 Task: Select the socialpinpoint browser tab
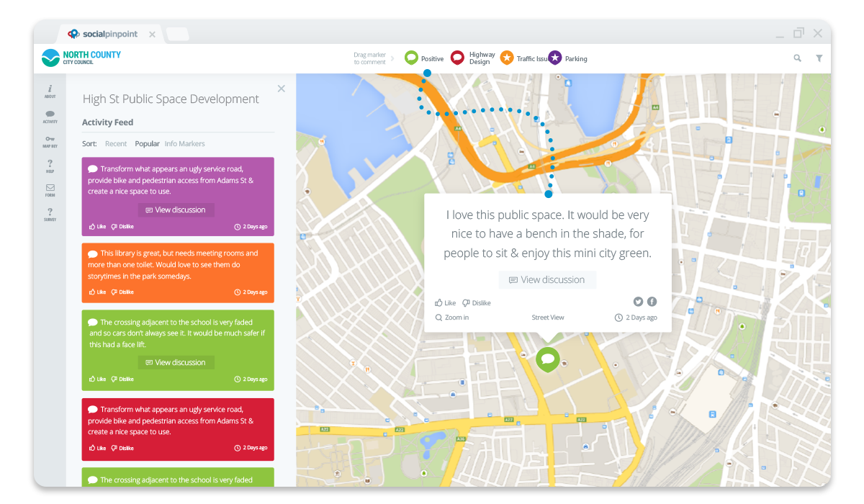click(x=109, y=33)
